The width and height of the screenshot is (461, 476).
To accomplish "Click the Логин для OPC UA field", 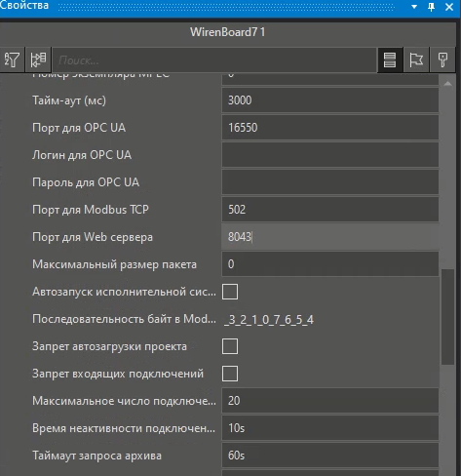I will [x=330, y=155].
